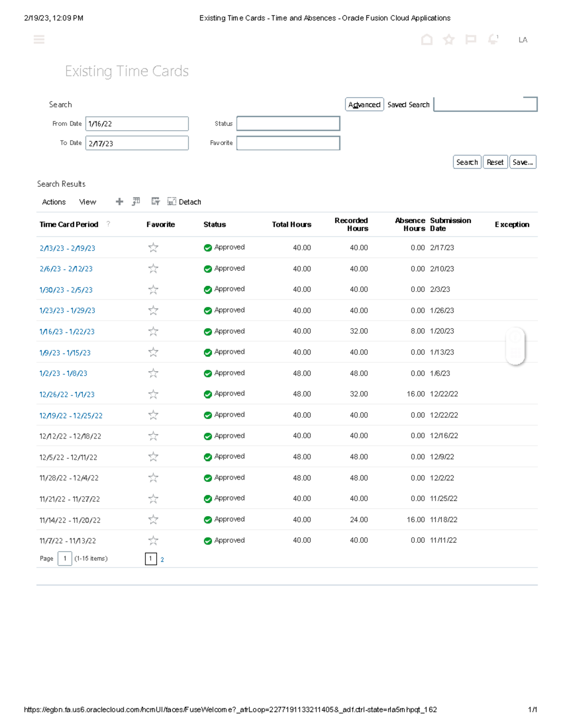The image size is (563, 728).
Task: Open the Actions menu
Action: [x=53, y=202]
